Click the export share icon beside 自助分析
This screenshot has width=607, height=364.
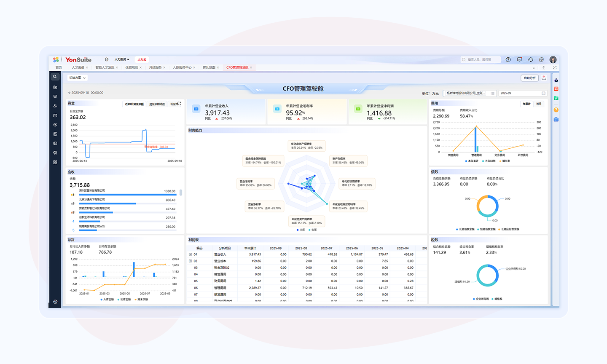pyautogui.click(x=544, y=78)
